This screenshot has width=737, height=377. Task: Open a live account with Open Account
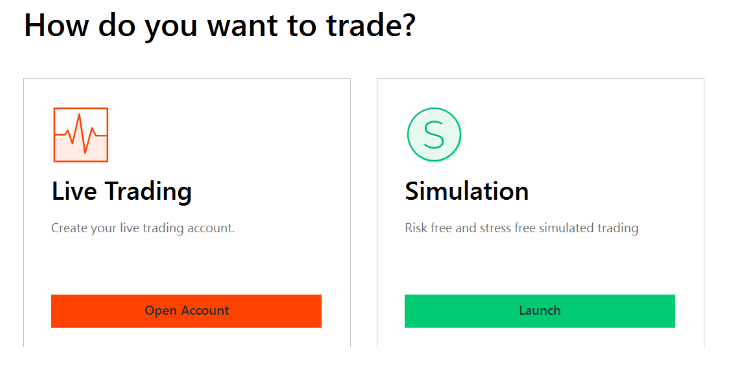[x=186, y=311]
